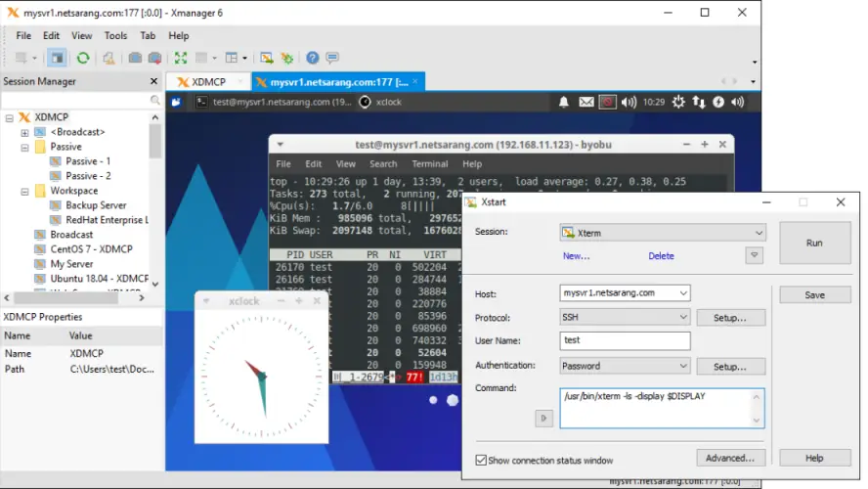Click the Help button in Xstart
Viewport: 868px width, 489px height.
[814, 458]
